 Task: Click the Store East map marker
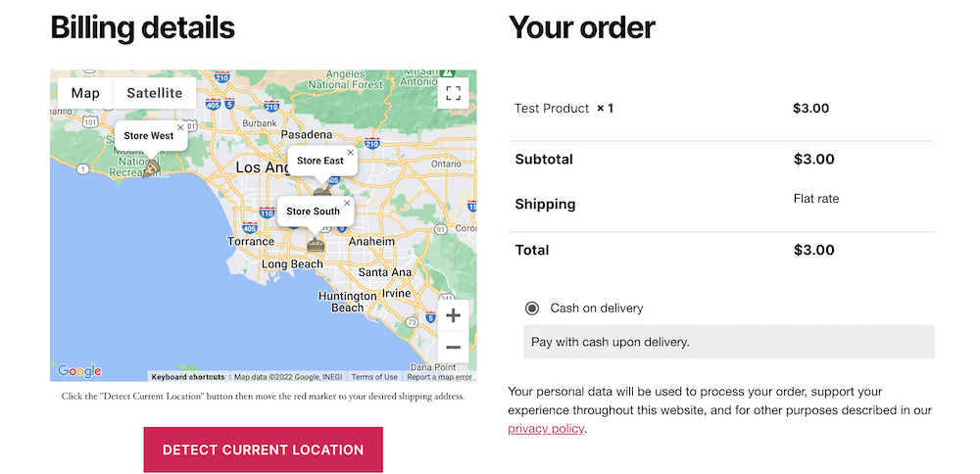(322, 193)
